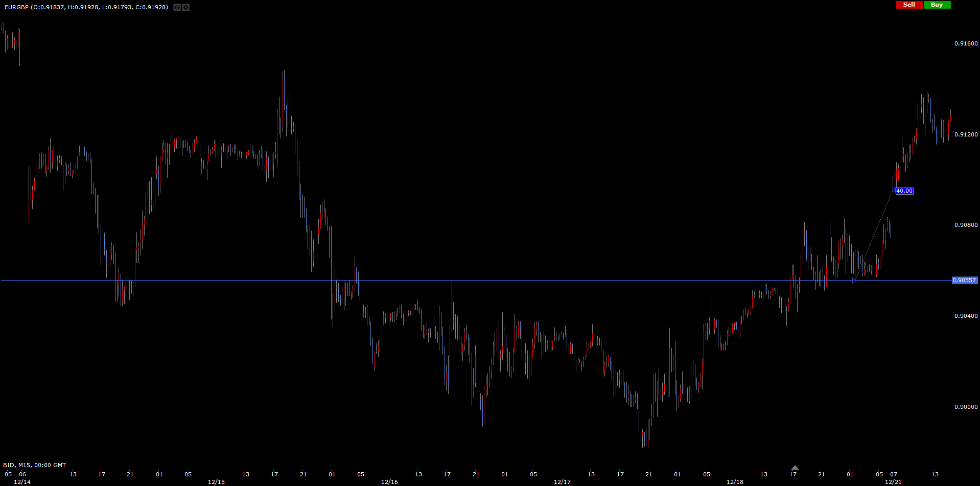Toggle chart visibility eye icon

177,7
